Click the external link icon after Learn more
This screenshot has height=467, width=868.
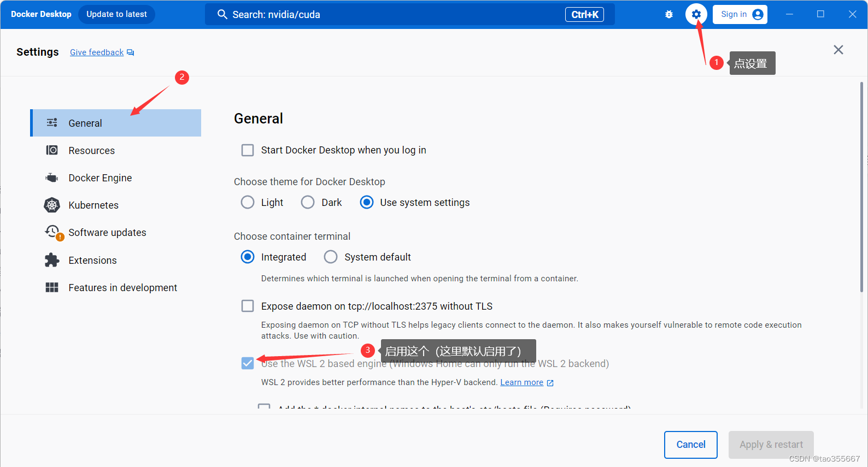coord(550,383)
